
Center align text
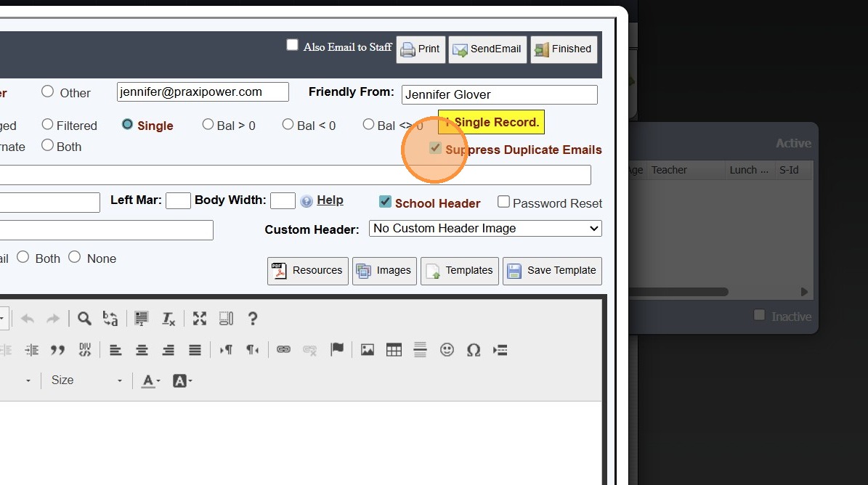142,350
